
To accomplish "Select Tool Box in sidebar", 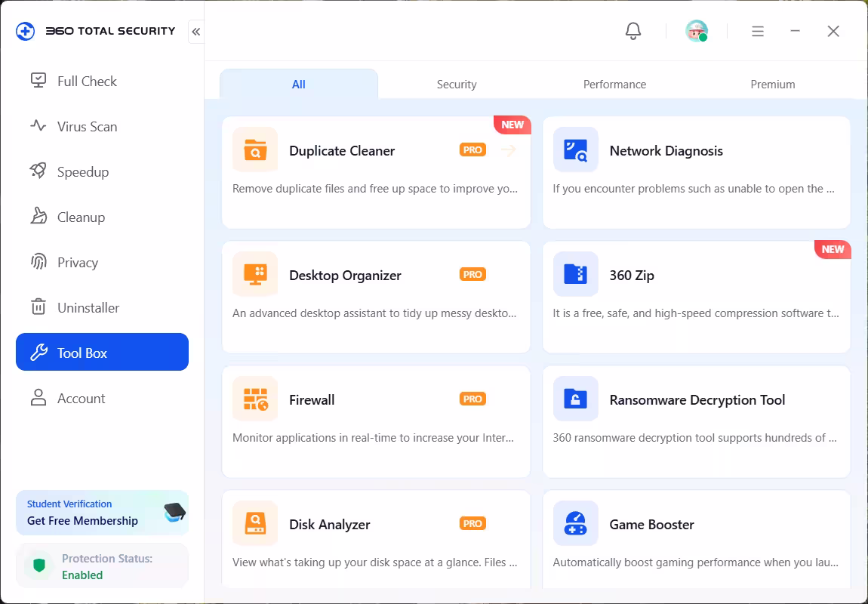I will coord(102,352).
